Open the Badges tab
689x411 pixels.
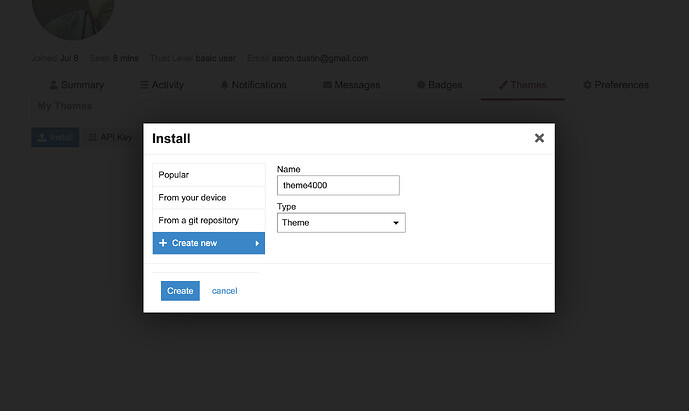pos(439,85)
